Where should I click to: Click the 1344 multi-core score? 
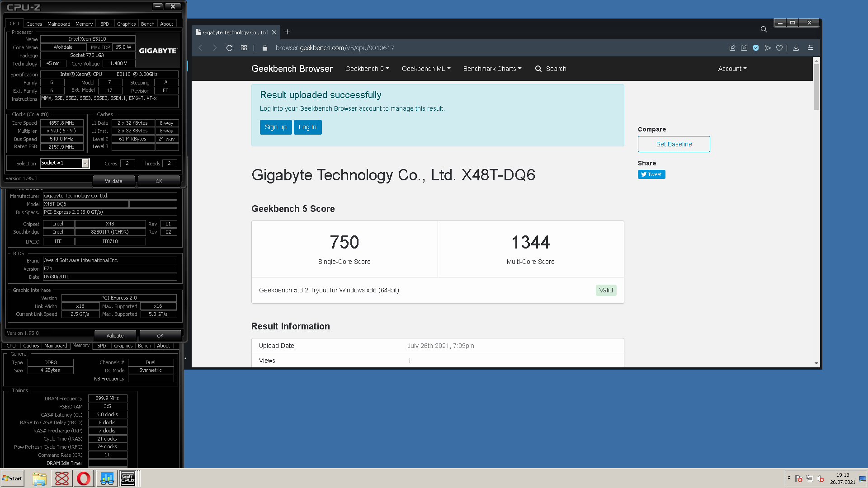click(x=531, y=243)
